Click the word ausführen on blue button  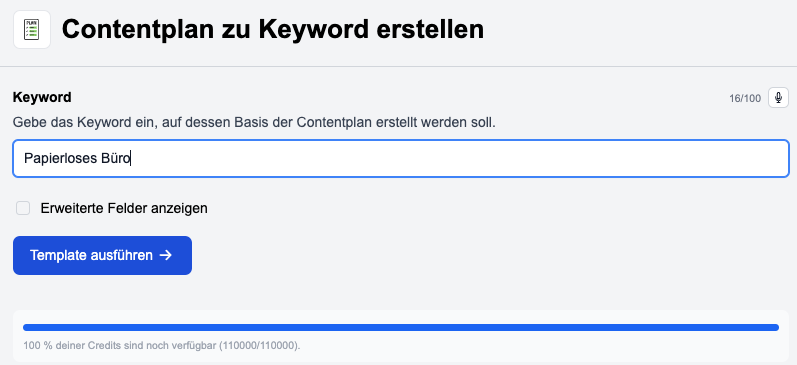(121, 255)
